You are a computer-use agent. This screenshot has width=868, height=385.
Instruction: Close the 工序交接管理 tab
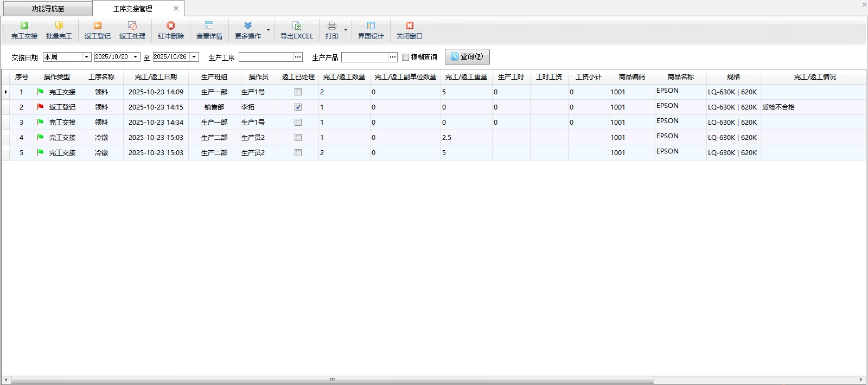click(176, 9)
